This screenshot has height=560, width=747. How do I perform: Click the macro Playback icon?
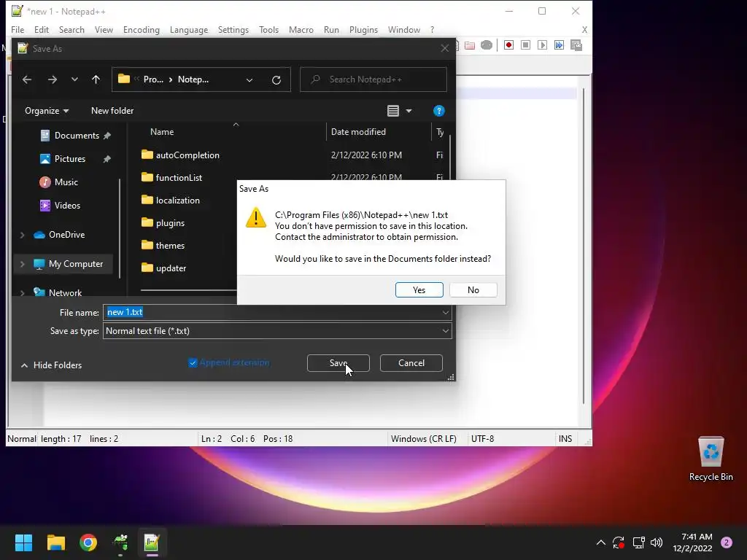coord(542,45)
